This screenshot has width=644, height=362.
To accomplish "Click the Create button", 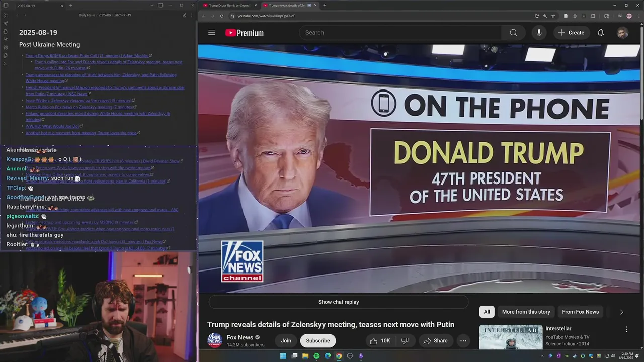I will (571, 33).
